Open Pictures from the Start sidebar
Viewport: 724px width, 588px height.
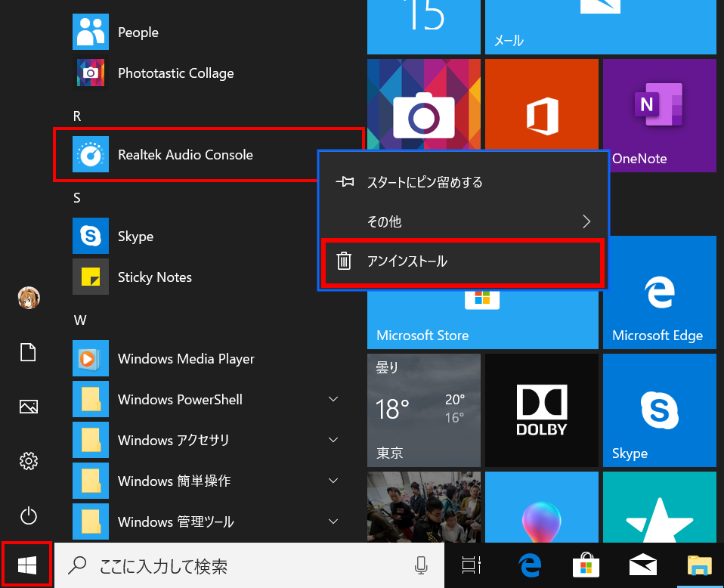tap(29, 407)
